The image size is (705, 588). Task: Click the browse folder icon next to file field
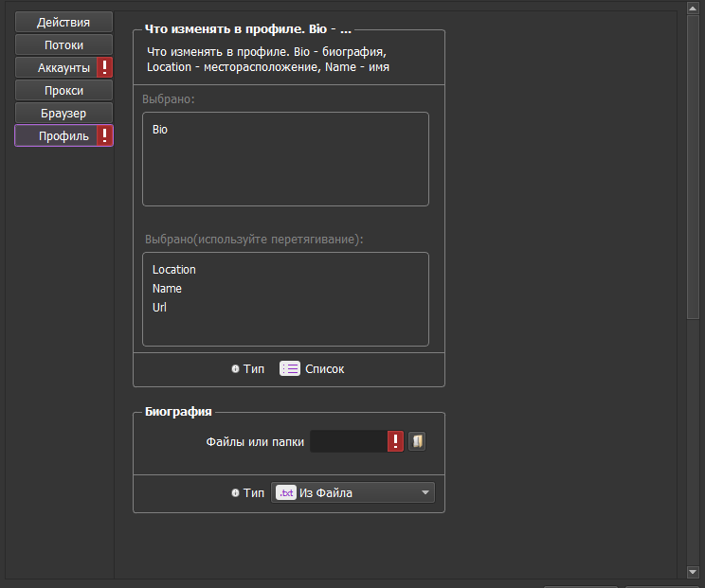tap(417, 441)
